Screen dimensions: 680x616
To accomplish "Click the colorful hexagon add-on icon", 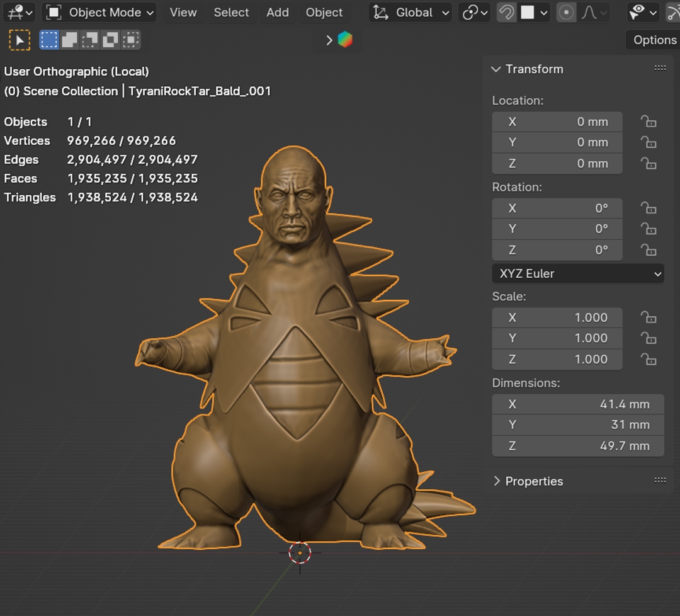I will tap(345, 40).
